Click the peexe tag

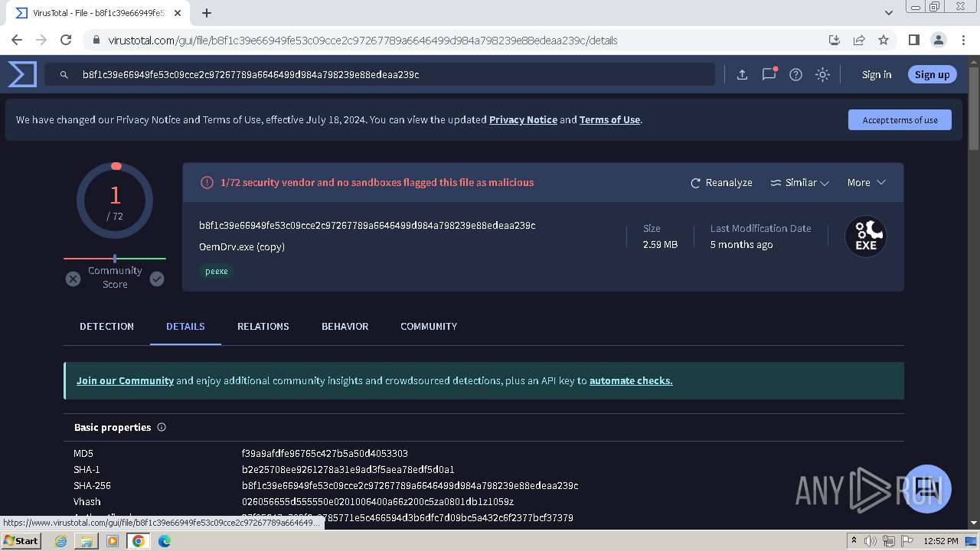click(x=217, y=271)
